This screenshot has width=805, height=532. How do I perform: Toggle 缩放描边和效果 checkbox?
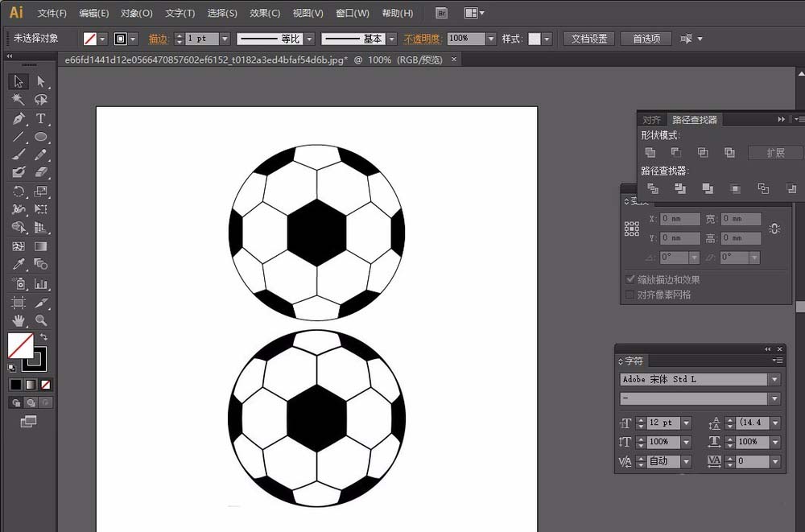[x=630, y=279]
